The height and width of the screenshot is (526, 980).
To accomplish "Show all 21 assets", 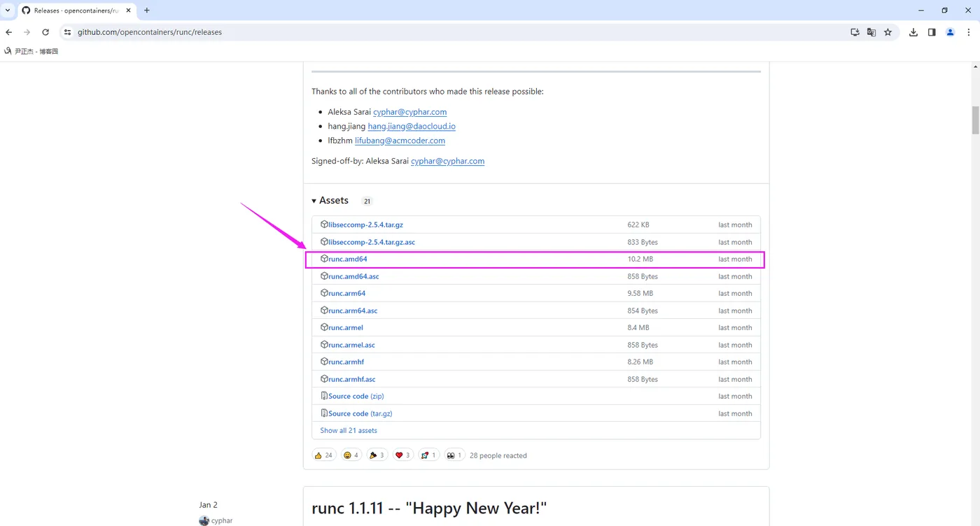I will click(x=349, y=431).
